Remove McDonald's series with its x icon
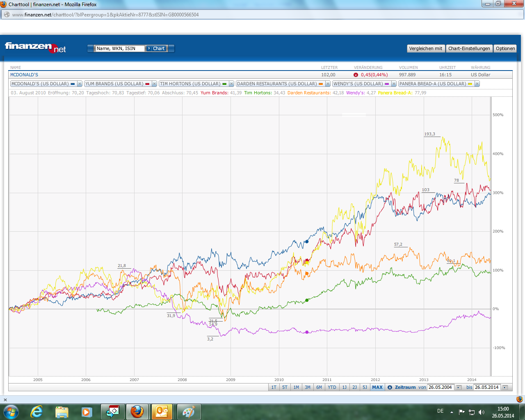The height and width of the screenshot is (420, 525). 80,84
